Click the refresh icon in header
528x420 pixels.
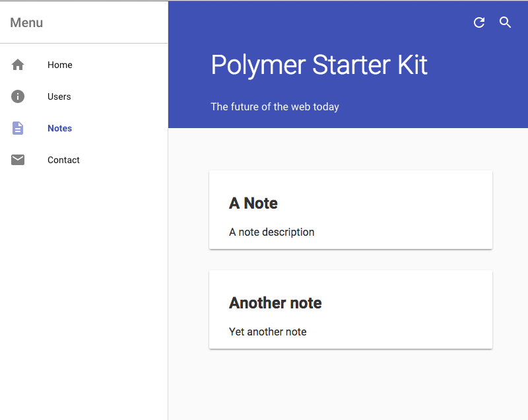point(479,22)
